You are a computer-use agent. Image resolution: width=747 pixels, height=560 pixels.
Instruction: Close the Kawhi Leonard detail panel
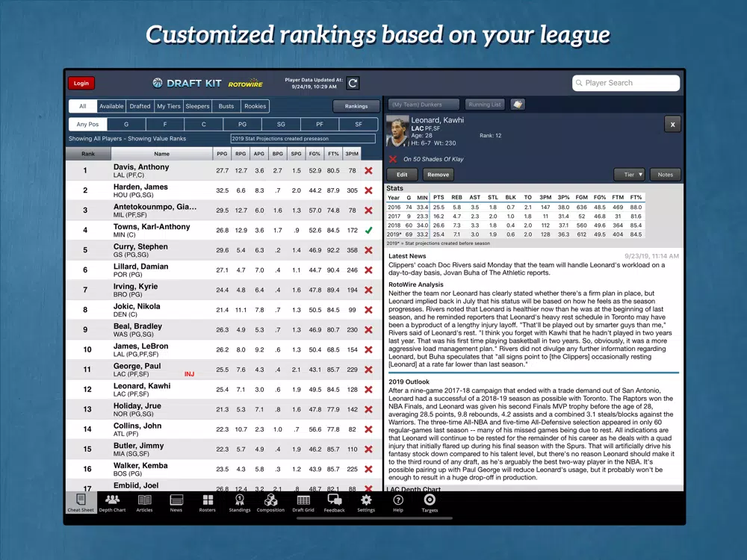(x=673, y=124)
